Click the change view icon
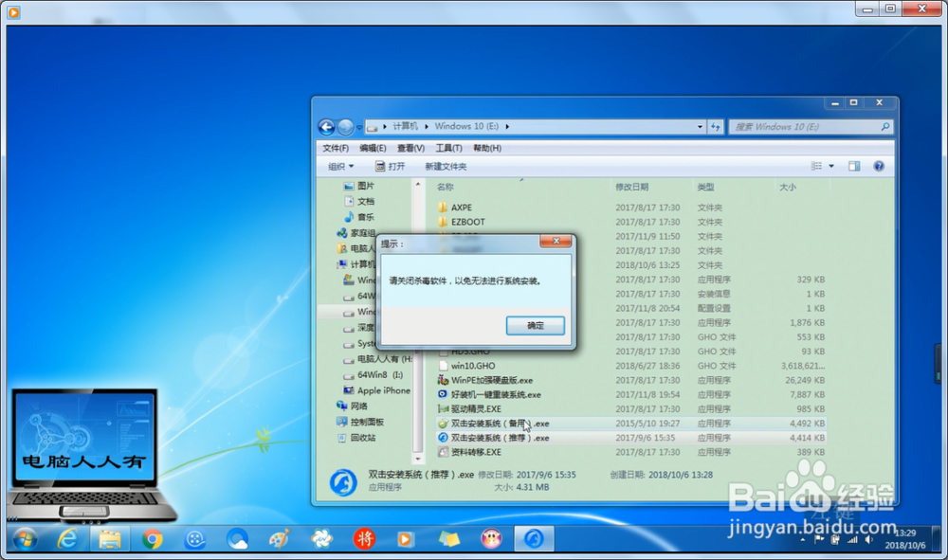 pyautogui.click(x=816, y=166)
